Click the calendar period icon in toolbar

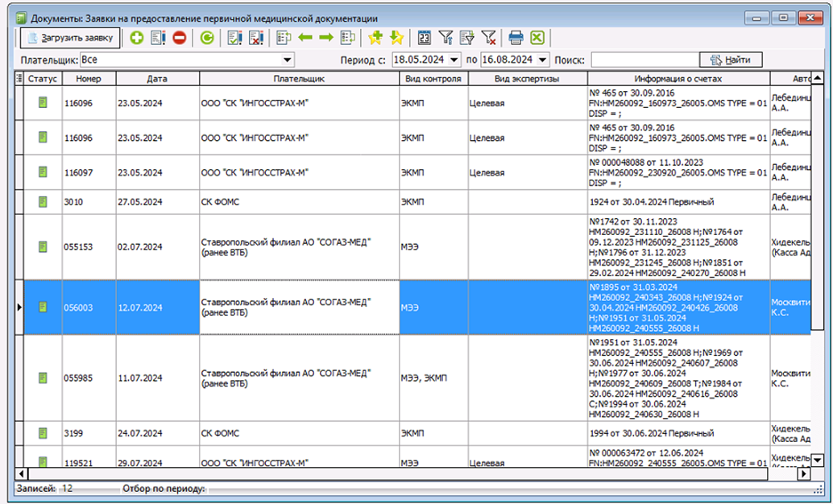pos(424,38)
